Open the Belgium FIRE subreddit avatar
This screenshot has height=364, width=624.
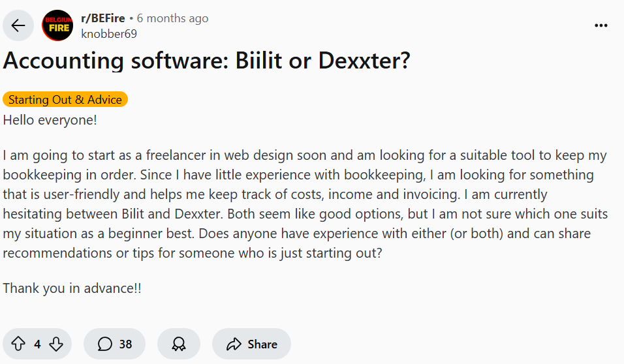[x=57, y=25]
